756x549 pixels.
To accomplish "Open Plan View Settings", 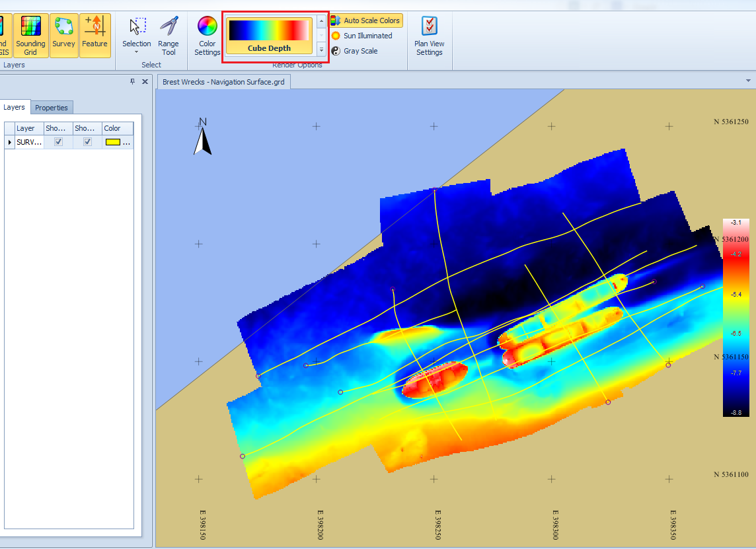I will pos(429,36).
